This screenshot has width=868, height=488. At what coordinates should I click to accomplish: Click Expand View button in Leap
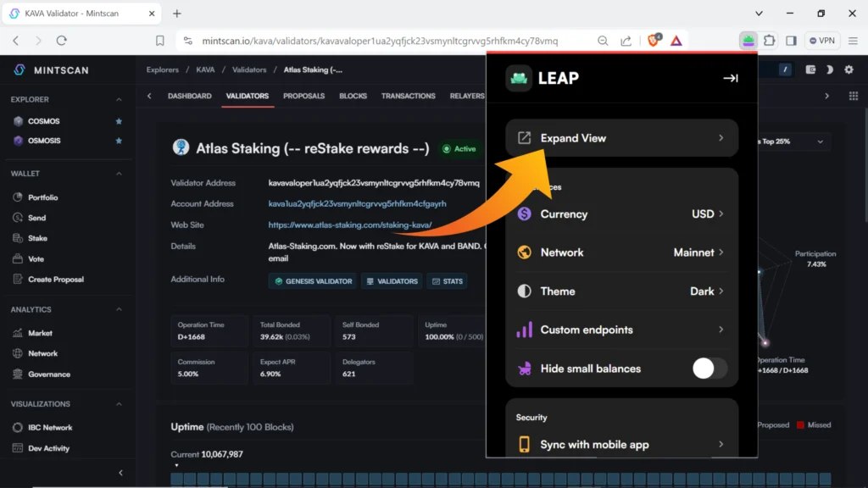point(621,138)
